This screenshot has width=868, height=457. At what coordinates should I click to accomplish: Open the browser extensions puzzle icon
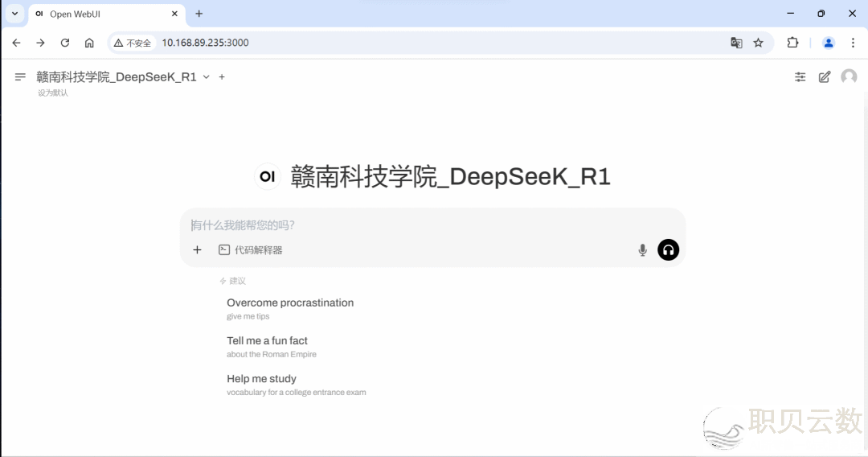click(x=792, y=43)
